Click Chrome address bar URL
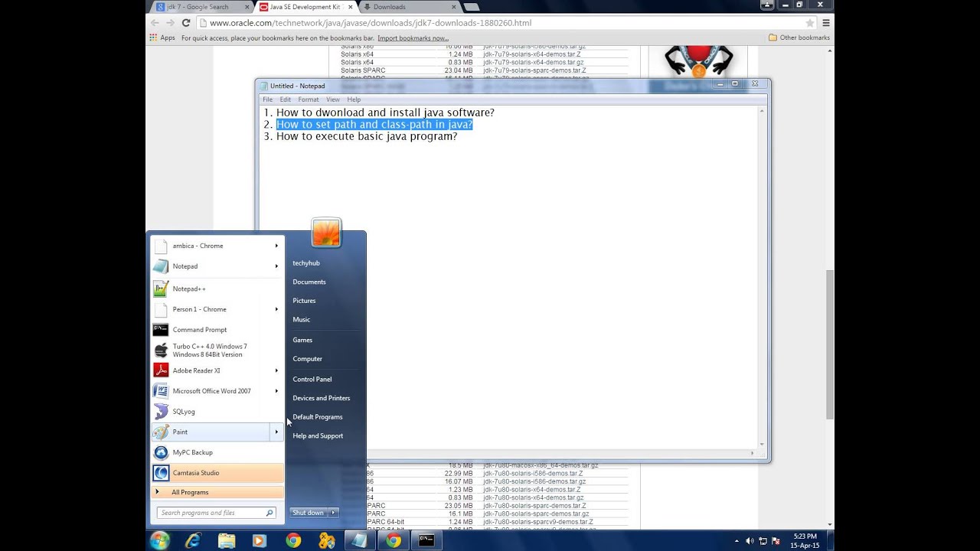Viewport: 980px width, 551px height. [371, 23]
